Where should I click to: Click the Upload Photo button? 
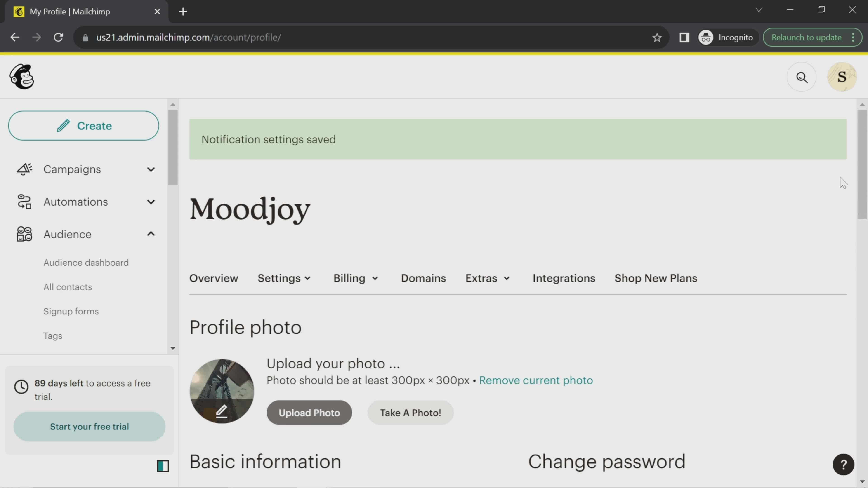click(x=309, y=412)
